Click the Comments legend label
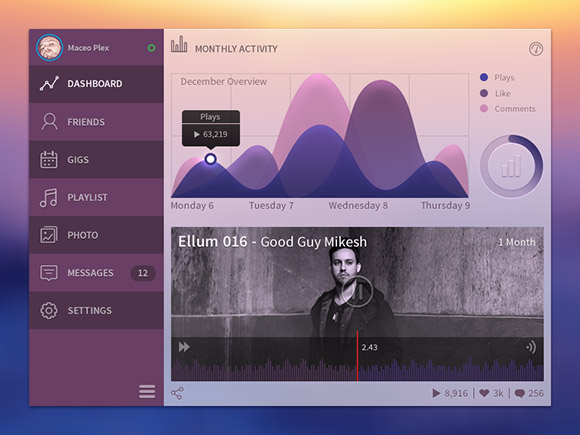 point(515,109)
